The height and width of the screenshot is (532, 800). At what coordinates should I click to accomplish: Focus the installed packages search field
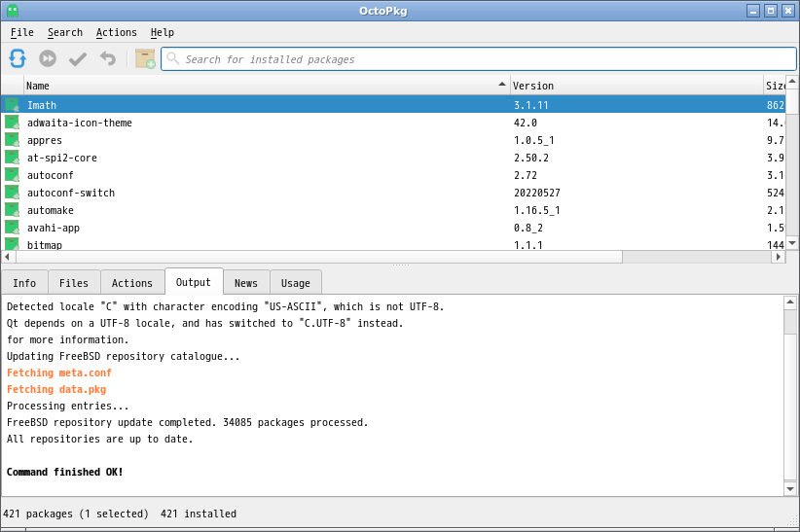pyautogui.click(x=479, y=59)
